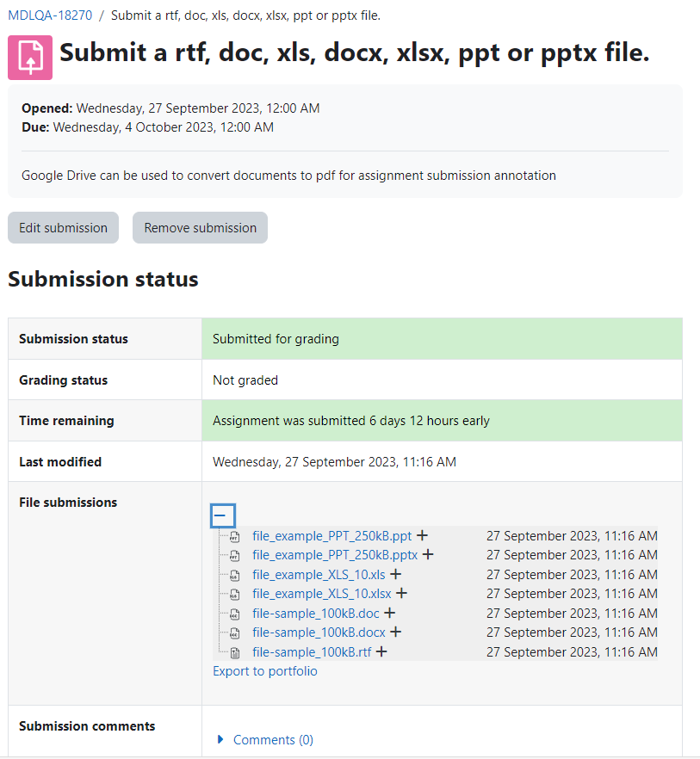Image resolution: width=700 pixels, height=759 pixels.
Task: Open file_example_XLS_10.xls file link
Action: (319, 575)
